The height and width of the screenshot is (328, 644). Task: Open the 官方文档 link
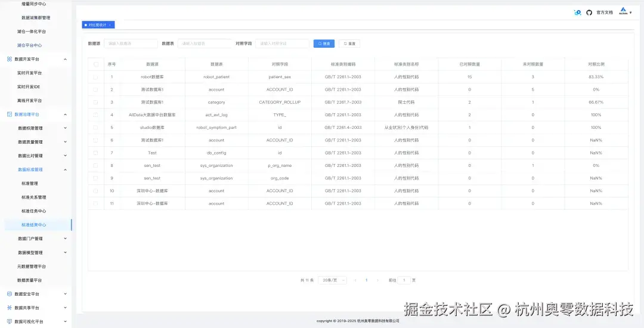click(x=605, y=13)
